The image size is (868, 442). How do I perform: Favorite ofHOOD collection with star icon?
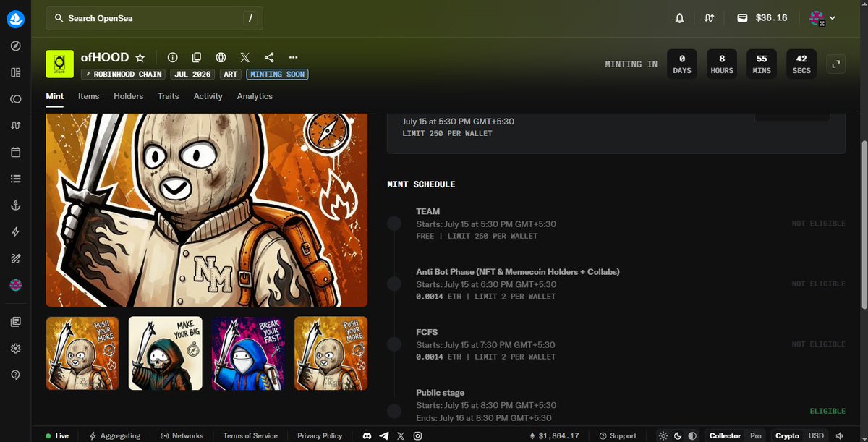point(140,57)
